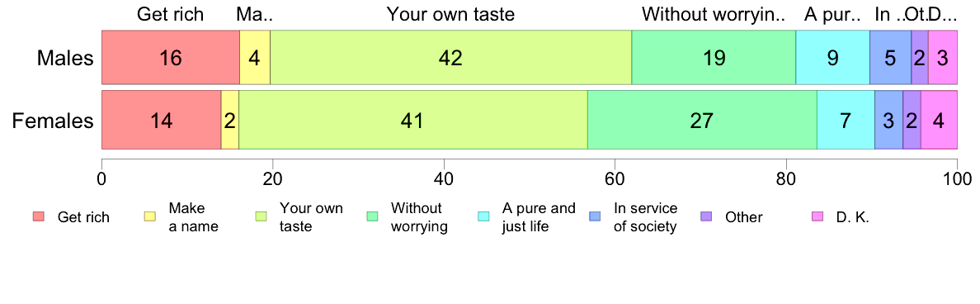Screen dimensions: 980x304
Task: Select the Males pure life segment showing 9
Action: [832, 58]
